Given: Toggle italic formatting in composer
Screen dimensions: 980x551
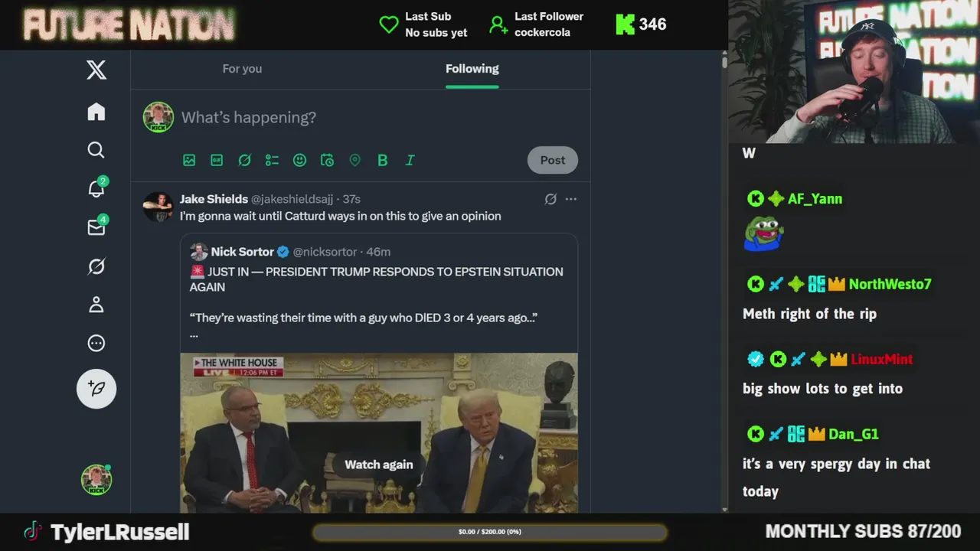Looking at the screenshot, I should [x=410, y=160].
